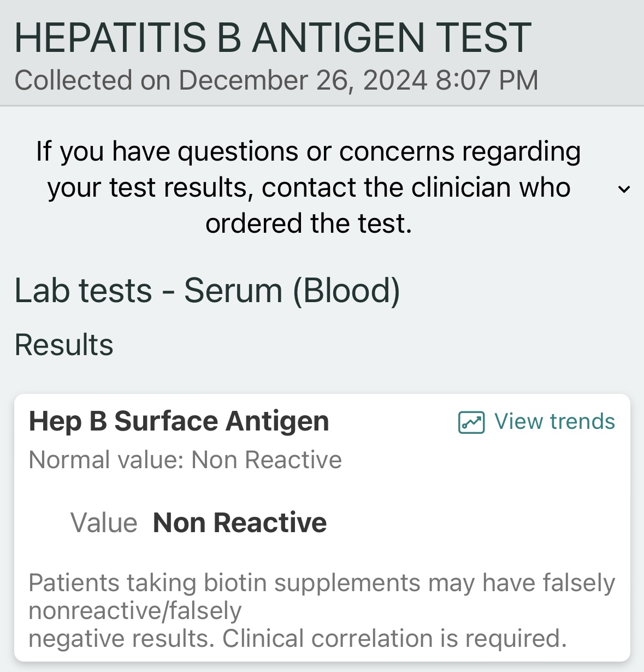Click the test results notice text
Viewport: 644px width, 672px height.
point(309,187)
